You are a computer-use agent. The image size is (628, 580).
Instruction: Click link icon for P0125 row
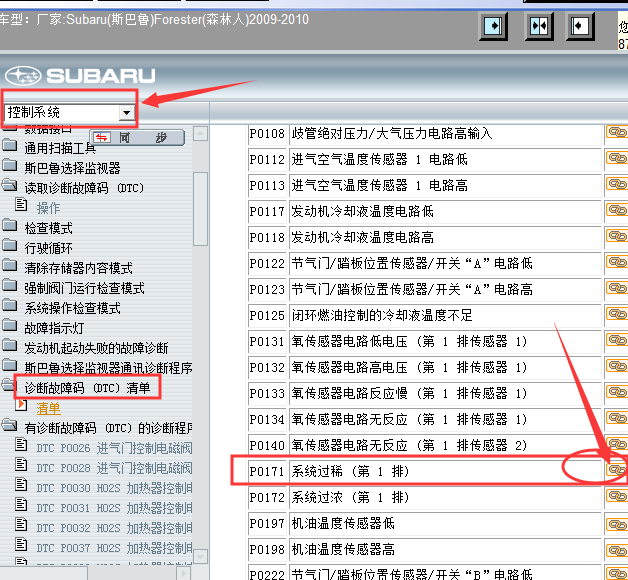pos(617,314)
